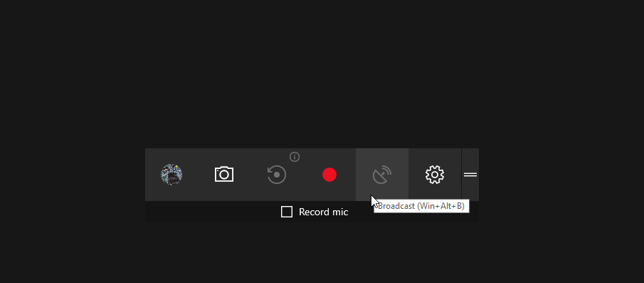Show background recording info via the i icon
The width and height of the screenshot is (644, 283).
295,157
